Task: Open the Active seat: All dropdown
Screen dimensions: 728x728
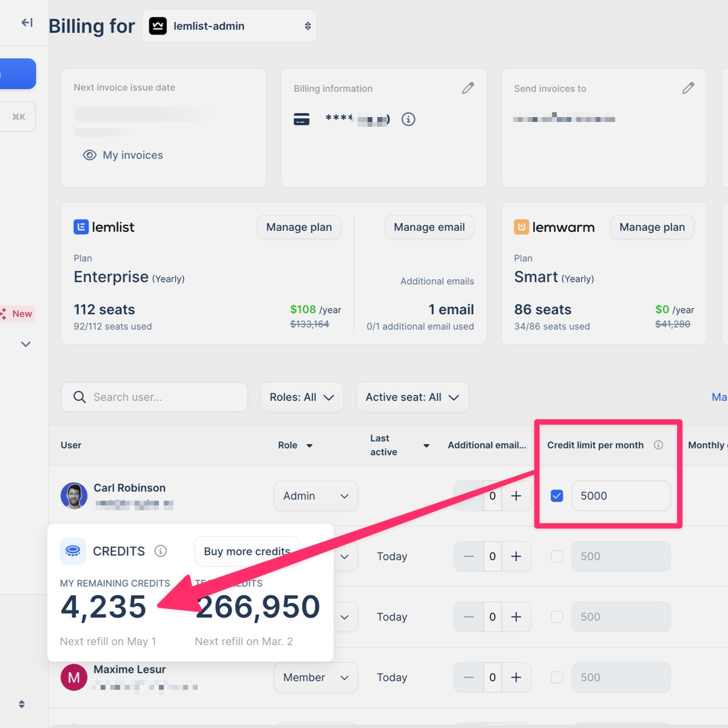Action: tap(412, 397)
